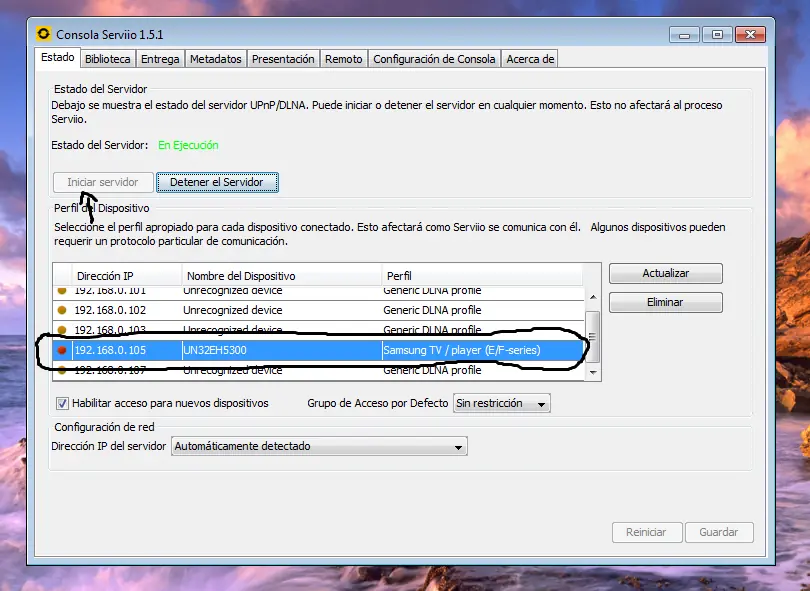Open Dirección IP del servidor dropdown

click(319, 446)
